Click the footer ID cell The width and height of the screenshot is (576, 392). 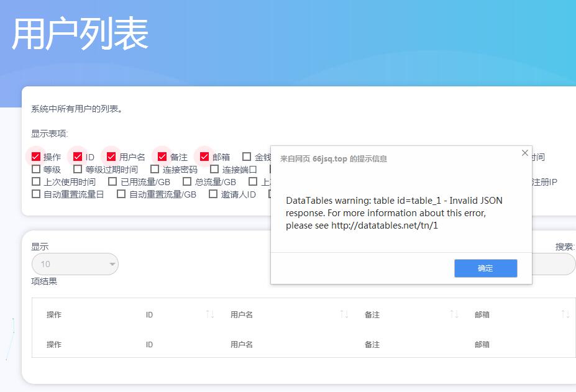pos(149,344)
